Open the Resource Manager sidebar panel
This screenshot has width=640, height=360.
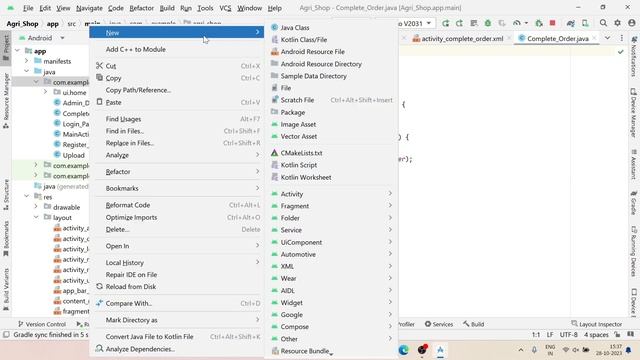click(x=6, y=101)
